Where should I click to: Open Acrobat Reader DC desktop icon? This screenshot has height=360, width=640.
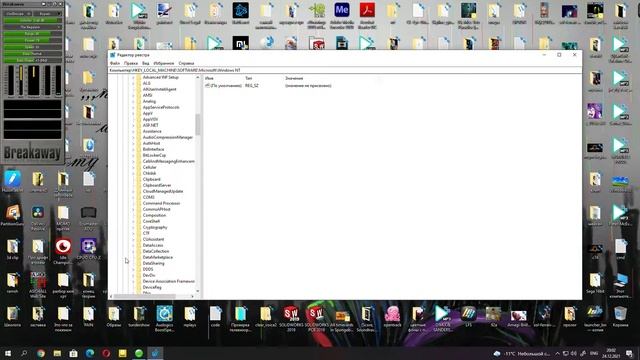[x=367, y=15]
